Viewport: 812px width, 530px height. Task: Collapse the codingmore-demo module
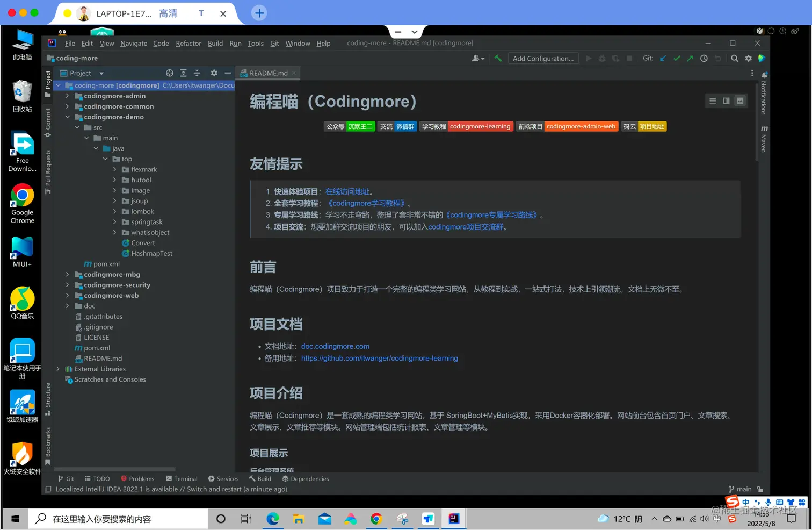pyautogui.click(x=67, y=117)
